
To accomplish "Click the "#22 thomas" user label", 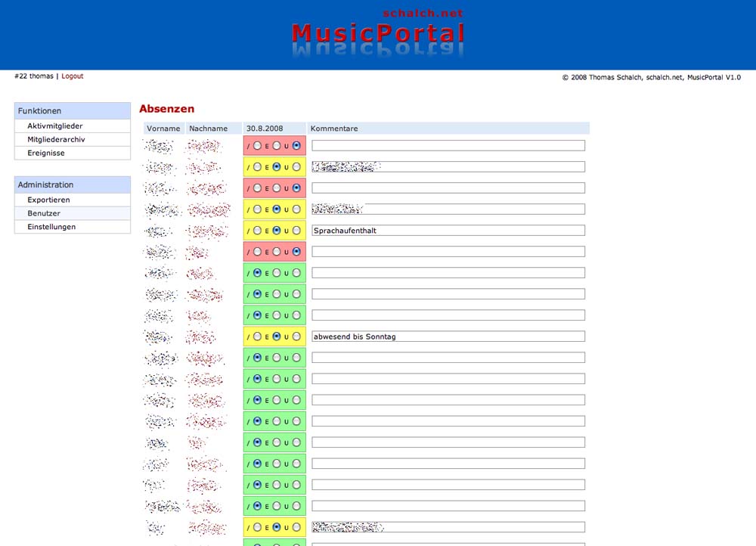I will click(34, 76).
